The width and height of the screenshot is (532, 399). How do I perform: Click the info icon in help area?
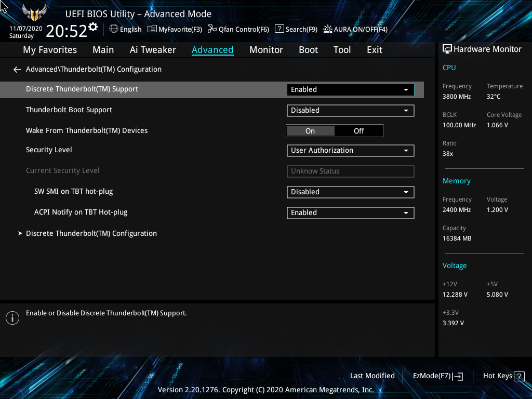[12, 318]
